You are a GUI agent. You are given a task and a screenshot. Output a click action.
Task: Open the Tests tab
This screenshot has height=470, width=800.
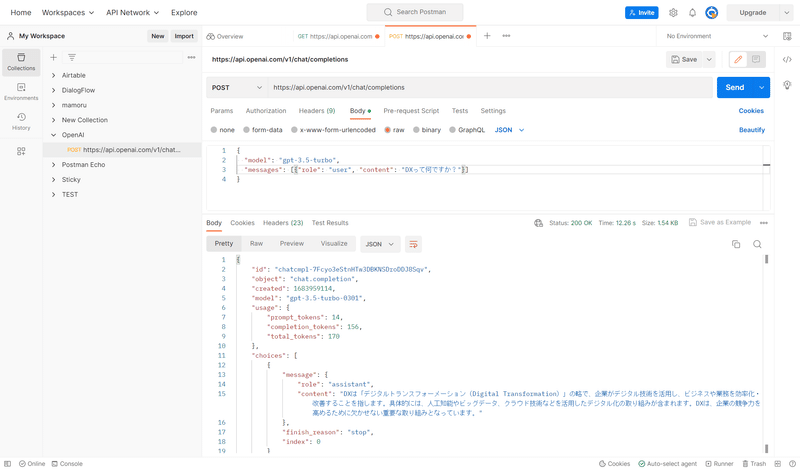click(460, 111)
